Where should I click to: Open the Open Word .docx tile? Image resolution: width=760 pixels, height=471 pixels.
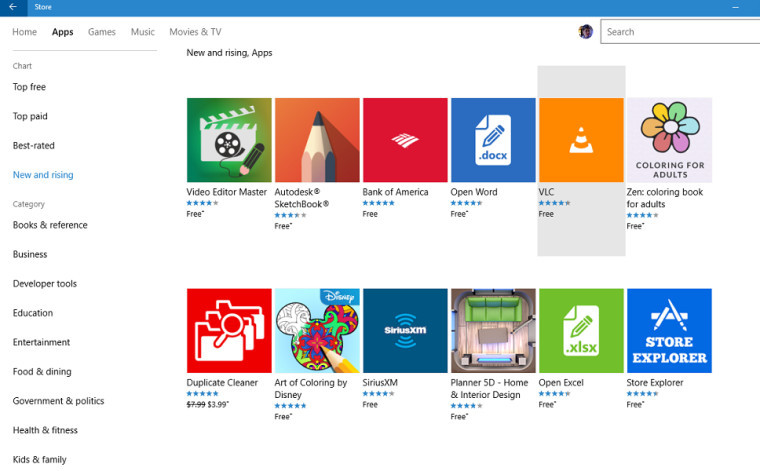493,140
